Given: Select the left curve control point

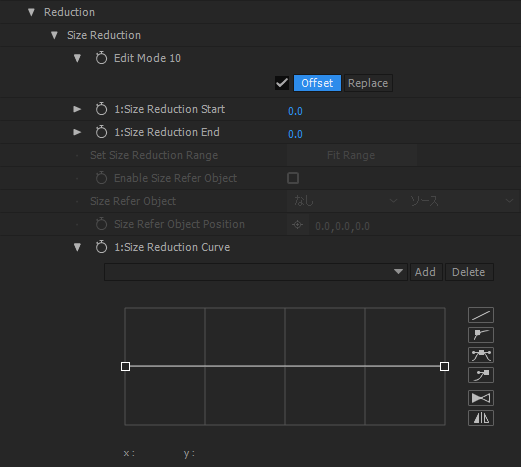Looking at the screenshot, I should pyautogui.click(x=125, y=367).
